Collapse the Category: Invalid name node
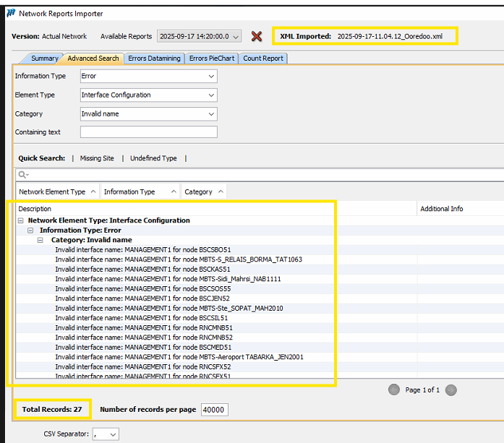504x443 pixels. click(43, 240)
